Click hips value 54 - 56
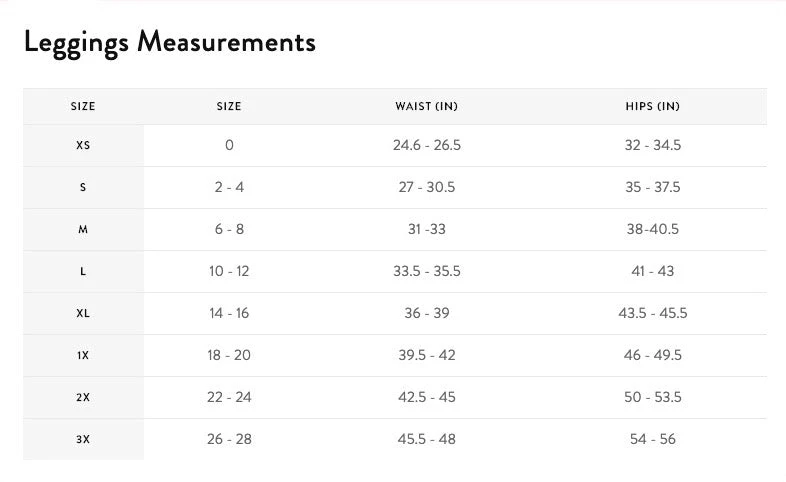The height and width of the screenshot is (482, 786). pyautogui.click(x=652, y=439)
